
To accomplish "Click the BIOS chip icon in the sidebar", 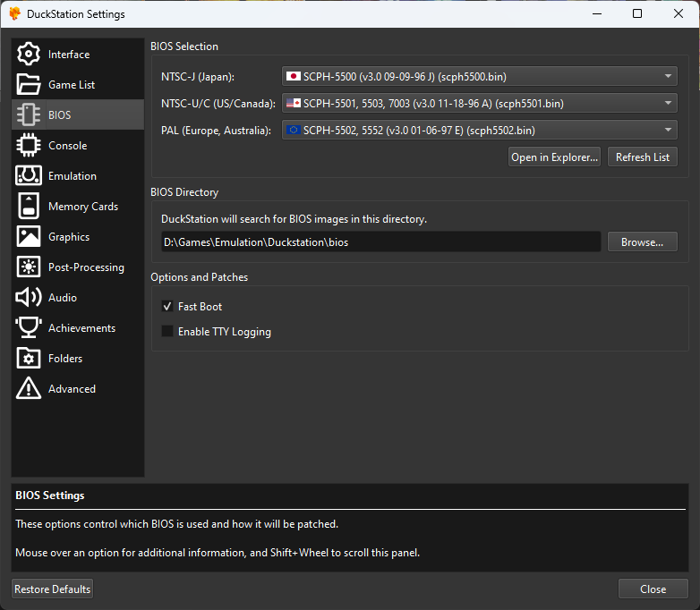I will [x=29, y=114].
